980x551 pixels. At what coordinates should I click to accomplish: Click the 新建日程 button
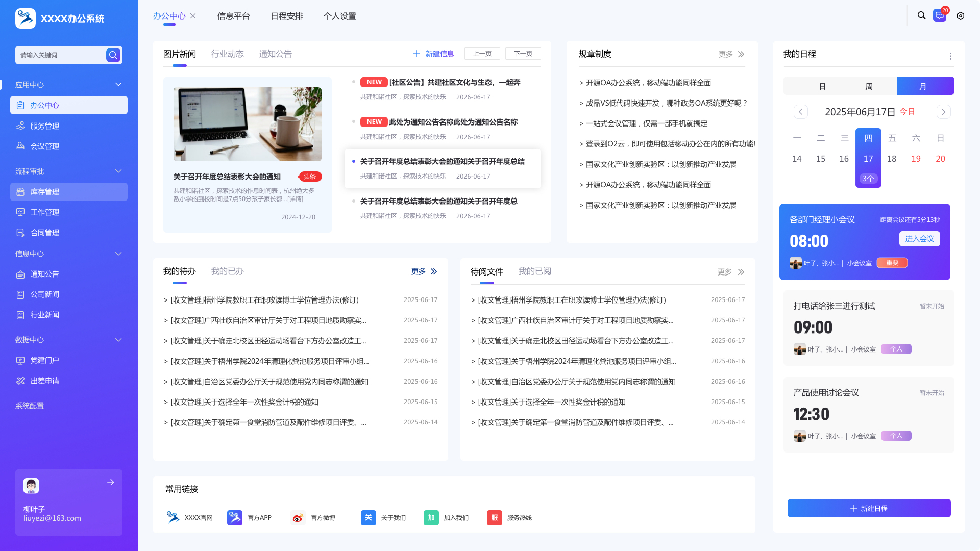coord(869,508)
